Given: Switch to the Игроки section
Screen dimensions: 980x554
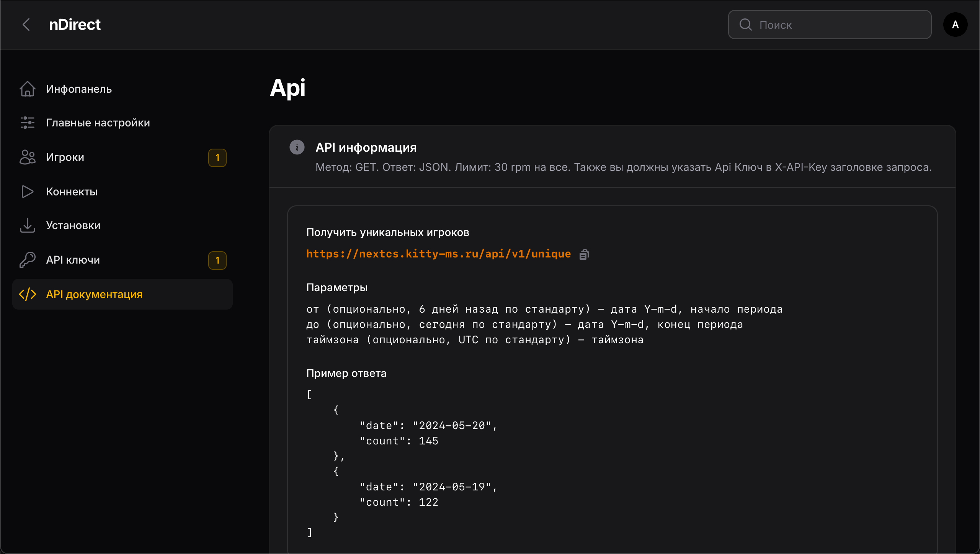Looking at the screenshot, I should click(x=65, y=157).
